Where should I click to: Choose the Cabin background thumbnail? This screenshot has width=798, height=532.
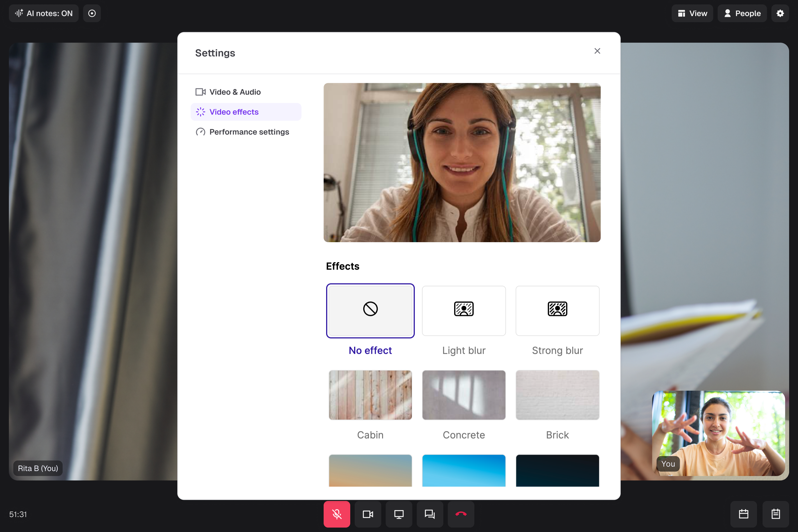click(370, 395)
